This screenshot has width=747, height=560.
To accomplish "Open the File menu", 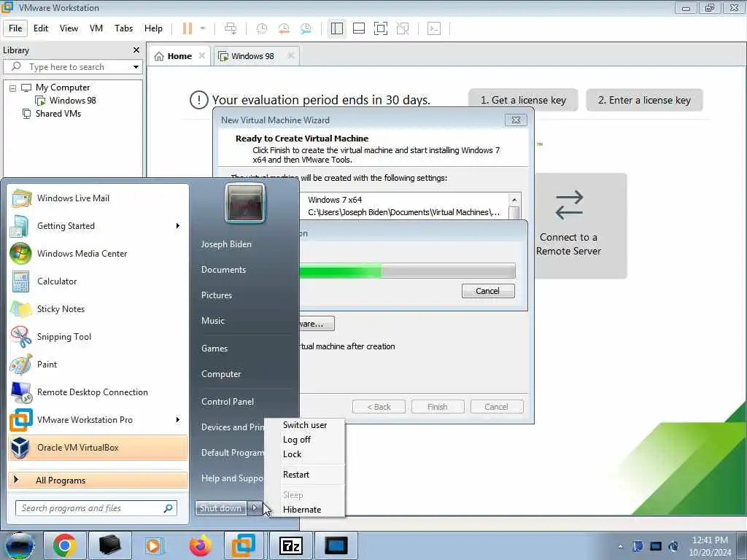I will [x=15, y=28].
